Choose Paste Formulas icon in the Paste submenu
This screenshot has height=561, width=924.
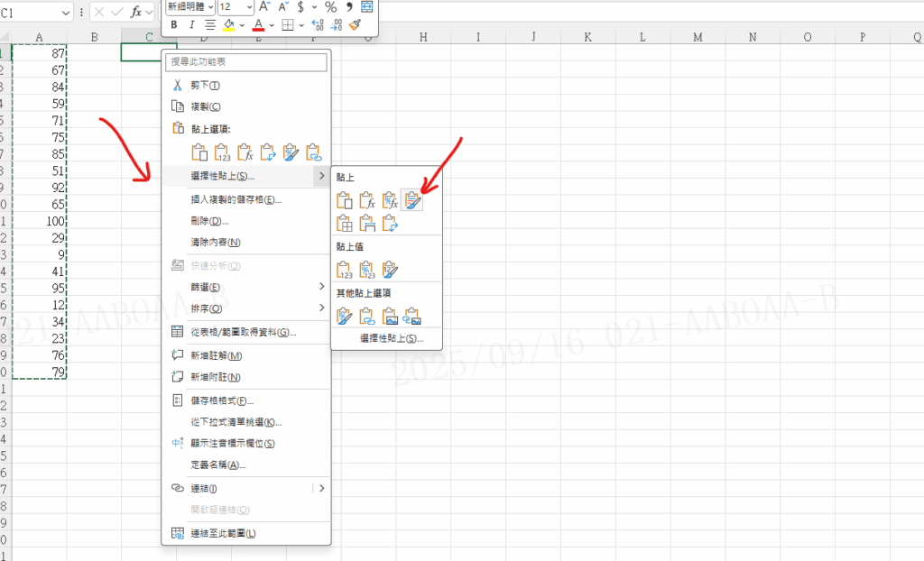pos(366,201)
